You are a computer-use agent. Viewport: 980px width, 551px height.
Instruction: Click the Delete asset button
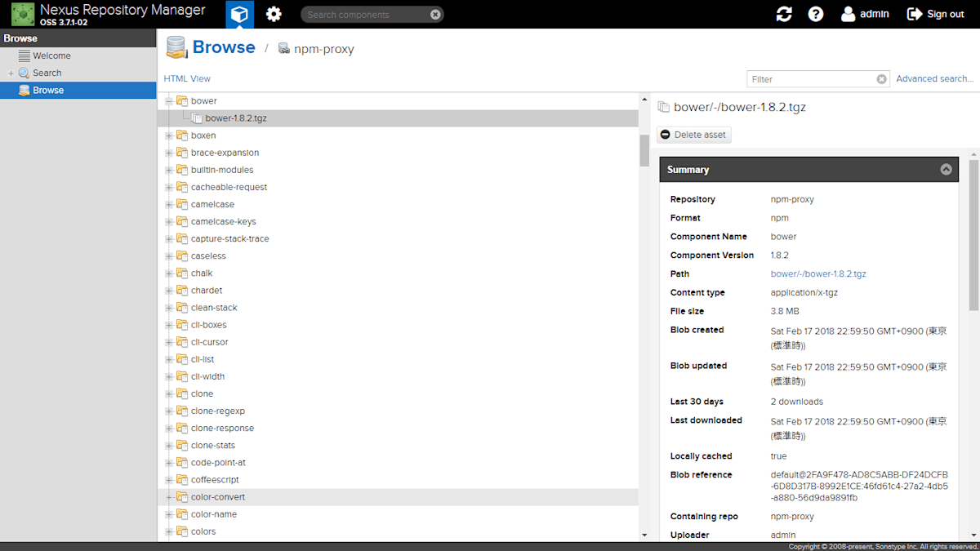[x=694, y=135]
